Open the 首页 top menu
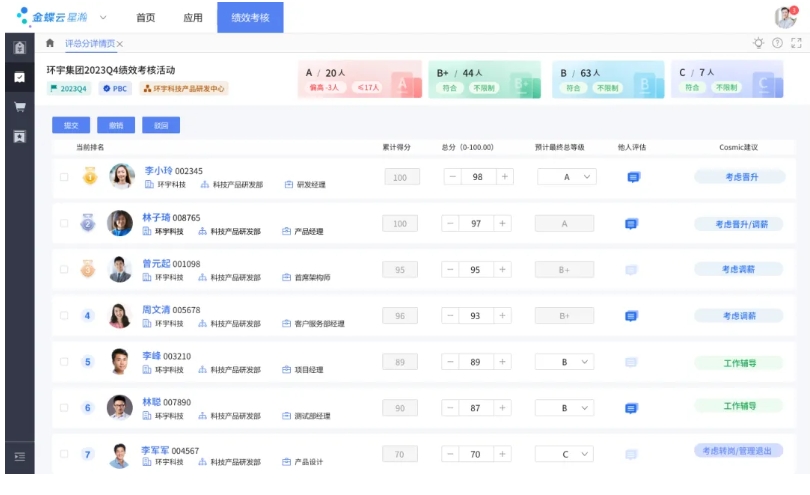810x495 pixels. pos(145,18)
